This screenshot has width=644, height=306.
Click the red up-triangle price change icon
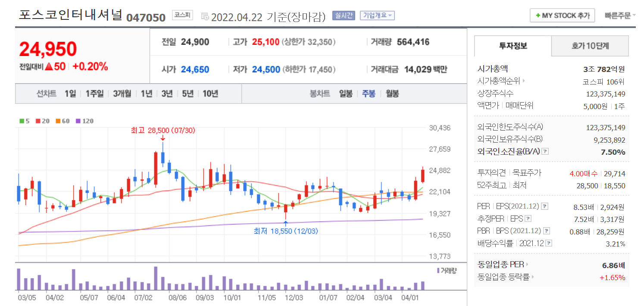48,67
